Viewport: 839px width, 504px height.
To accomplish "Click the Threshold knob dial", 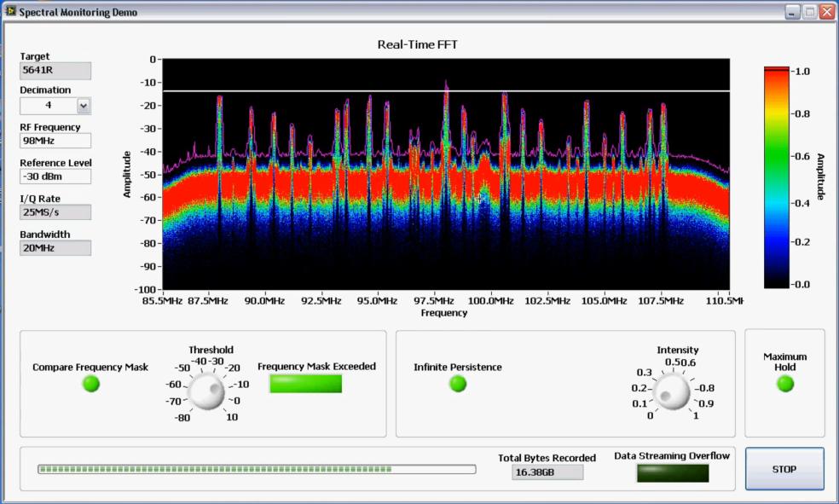I will click(205, 392).
